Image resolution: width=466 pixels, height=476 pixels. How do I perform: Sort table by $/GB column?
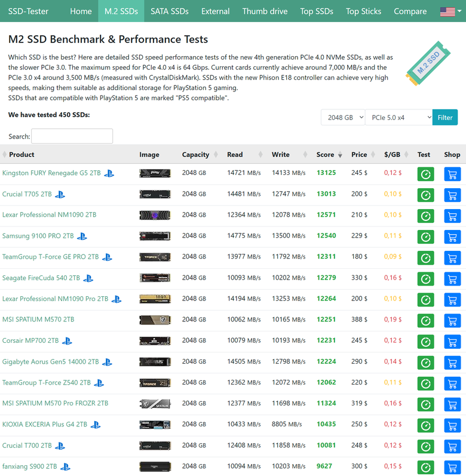coord(396,155)
